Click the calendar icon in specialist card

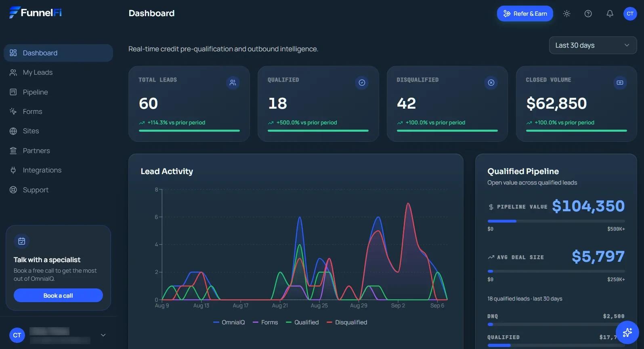pyautogui.click(x=22, y=241)
